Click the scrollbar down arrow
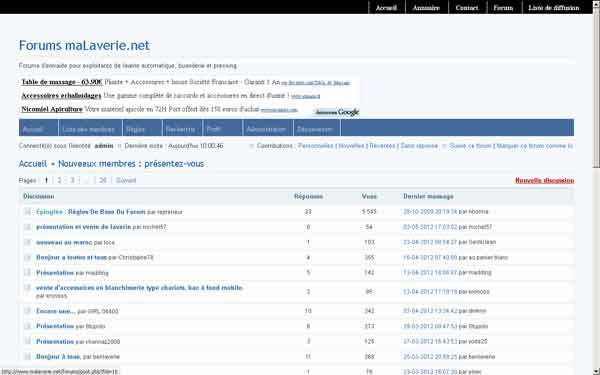This screenshot has height=375, width=600. 596,371
